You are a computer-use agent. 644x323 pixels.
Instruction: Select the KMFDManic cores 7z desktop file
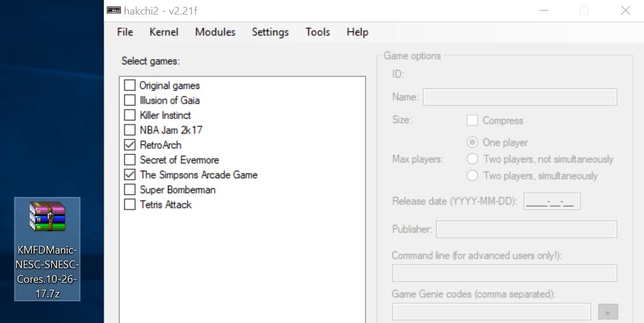tap(47, 249)
